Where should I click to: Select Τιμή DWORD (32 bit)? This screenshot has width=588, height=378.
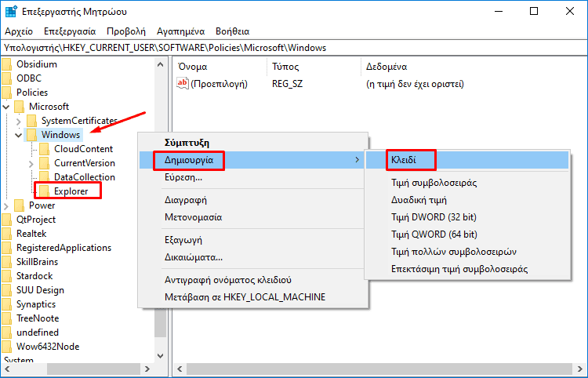click(x=467, y=217)
